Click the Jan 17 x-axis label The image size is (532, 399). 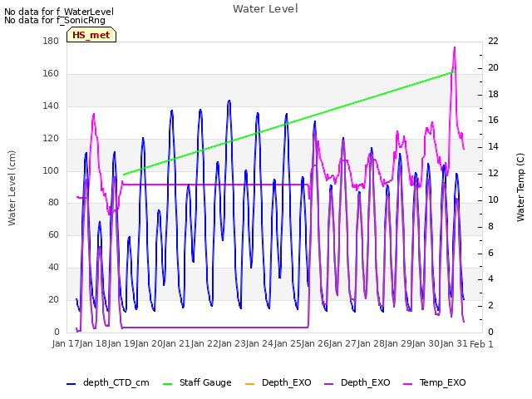point(66,343)
